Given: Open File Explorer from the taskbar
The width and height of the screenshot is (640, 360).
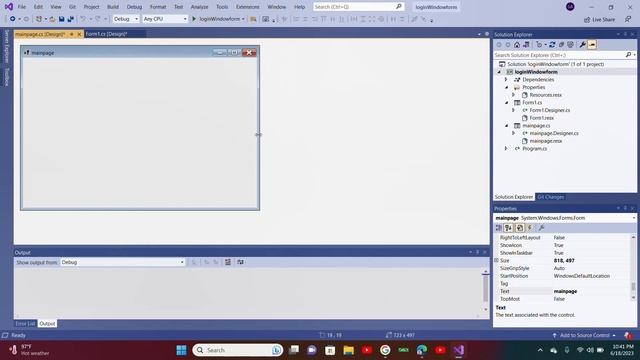Looking at the screenshot, I should 349,350.
